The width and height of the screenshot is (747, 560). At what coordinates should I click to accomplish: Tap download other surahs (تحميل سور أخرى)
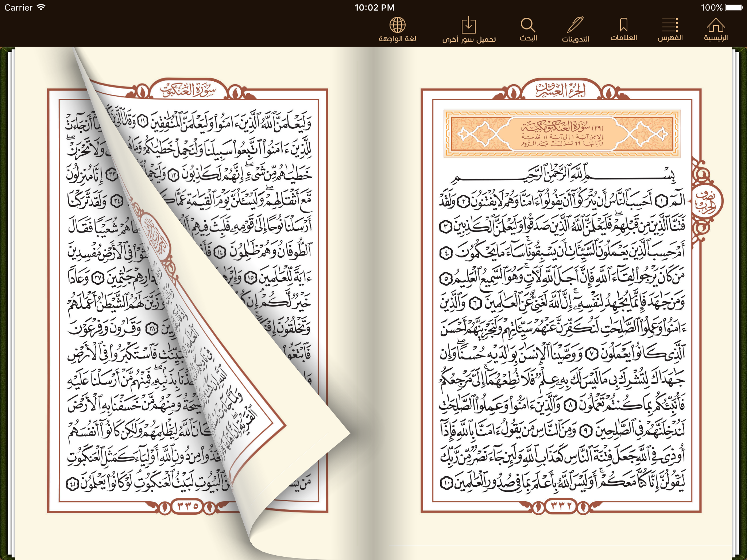(469, 30)
